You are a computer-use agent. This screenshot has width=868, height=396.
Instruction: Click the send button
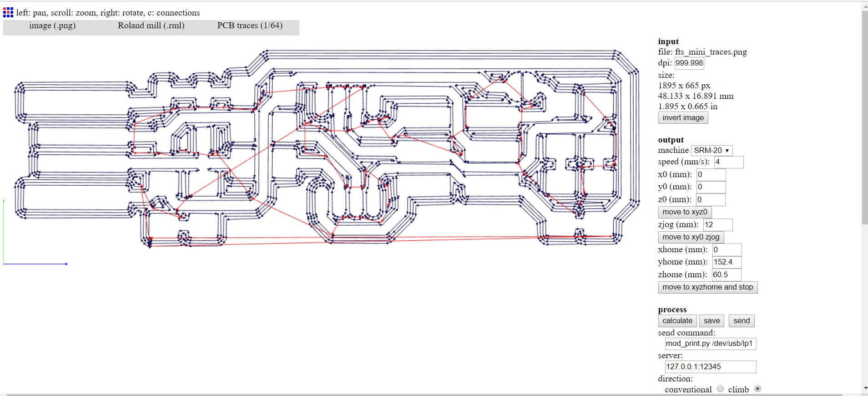[742, 321]
